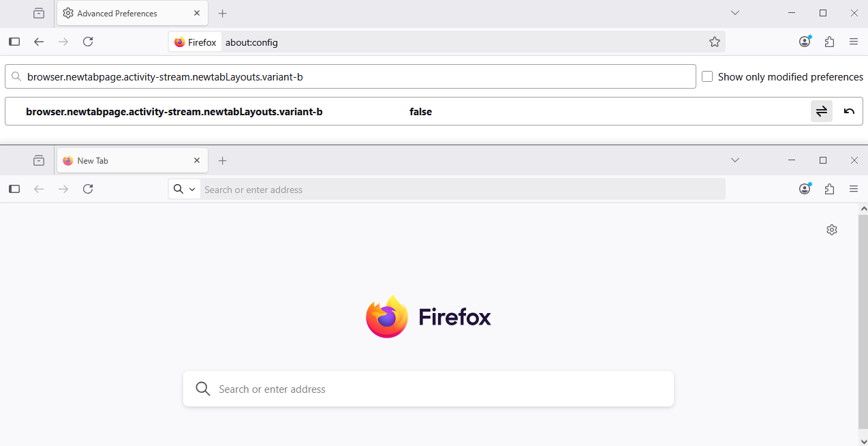868x446 pixels.
Task: Open account menu in New Tab window
Action: (x=805, y=189)
